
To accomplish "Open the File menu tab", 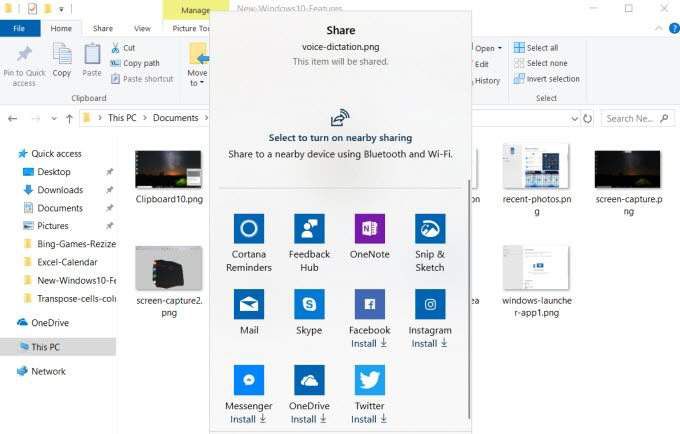I will coord(19,29).
